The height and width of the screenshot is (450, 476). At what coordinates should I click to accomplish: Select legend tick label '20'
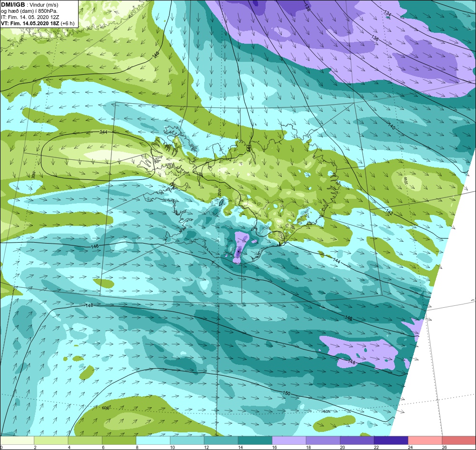click(x=342, y=447)
